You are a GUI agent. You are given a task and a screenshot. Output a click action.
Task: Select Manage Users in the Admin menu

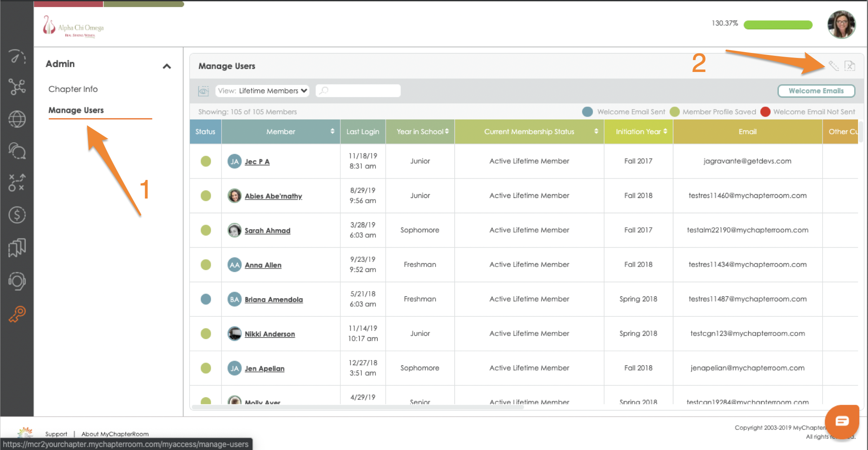click(76, 110)
